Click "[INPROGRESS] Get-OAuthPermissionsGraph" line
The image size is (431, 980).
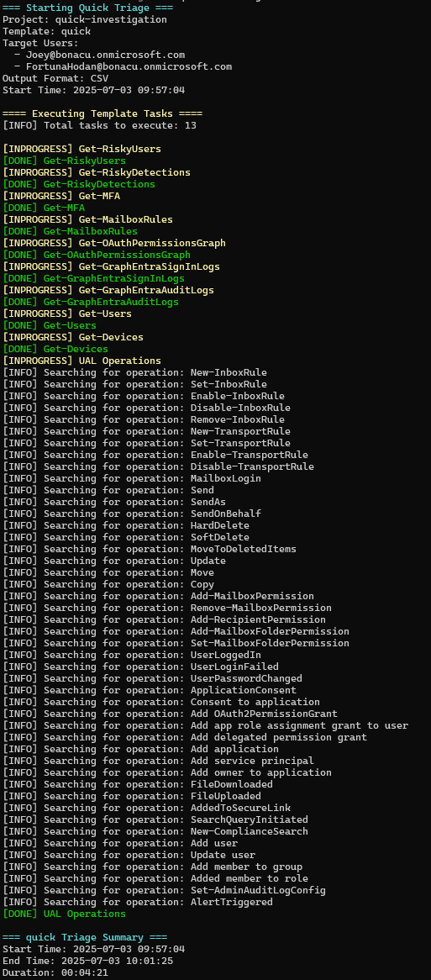(x=114, y=243)
